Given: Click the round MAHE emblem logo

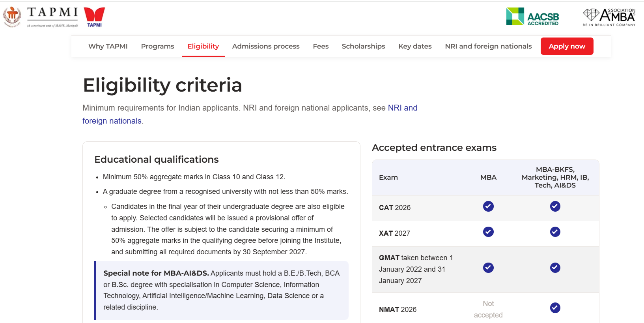Looking at the screenshot, I should pos(12,17).
